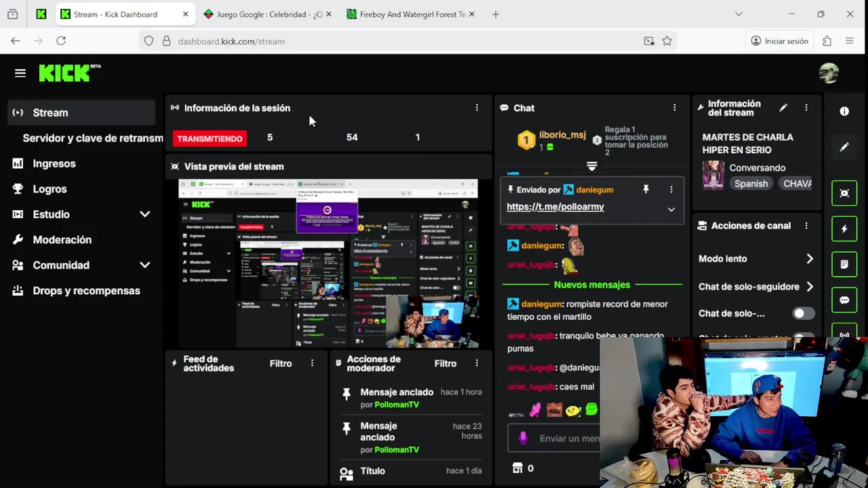
Task: Open Filtro on Feed de actividades
Action: tap(281, 363)
